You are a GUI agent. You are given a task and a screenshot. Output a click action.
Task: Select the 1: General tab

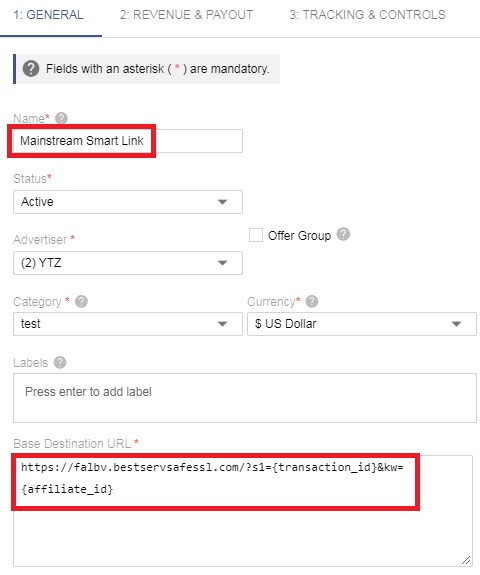48,15
